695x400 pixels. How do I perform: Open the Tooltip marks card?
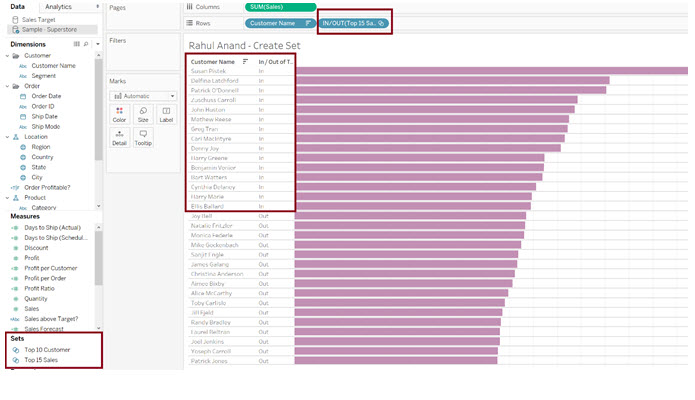[143, 138]
